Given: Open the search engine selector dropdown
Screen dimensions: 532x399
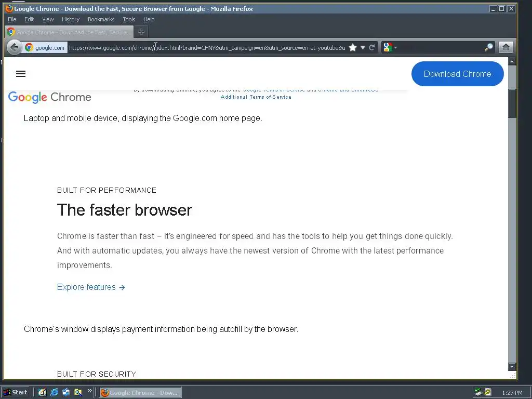Looking at the screenshot, I should coord(390,47).
